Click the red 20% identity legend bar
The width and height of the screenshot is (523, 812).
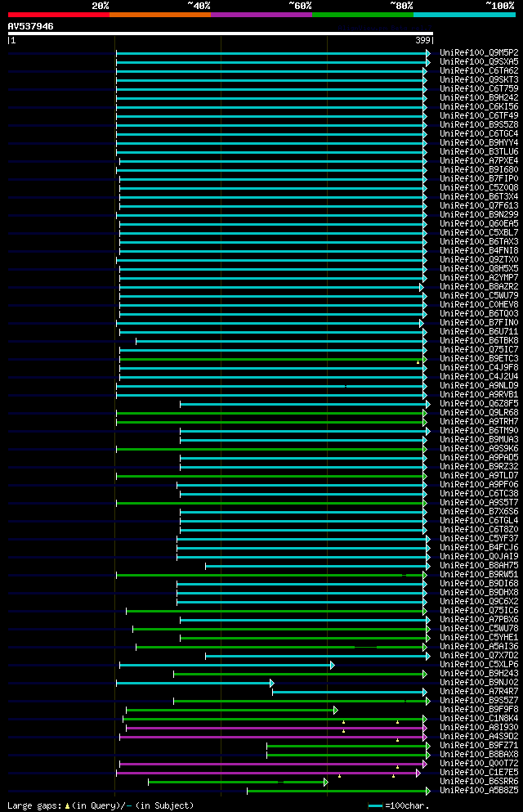click(59, 15)
